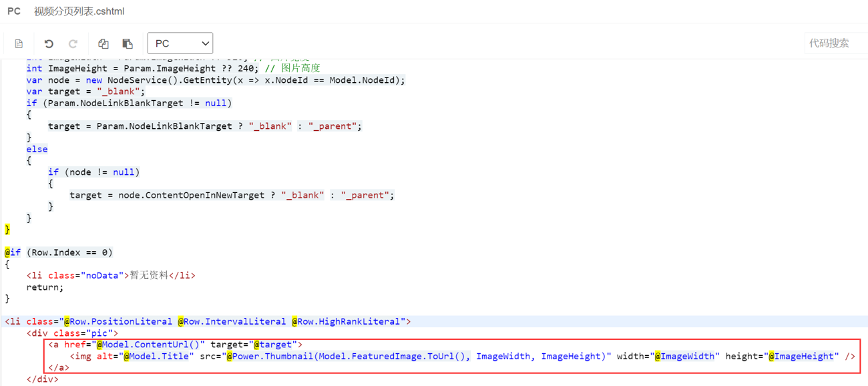
Task: Focus the 代码搜索 search field
Action: click(x=835, y=43)
